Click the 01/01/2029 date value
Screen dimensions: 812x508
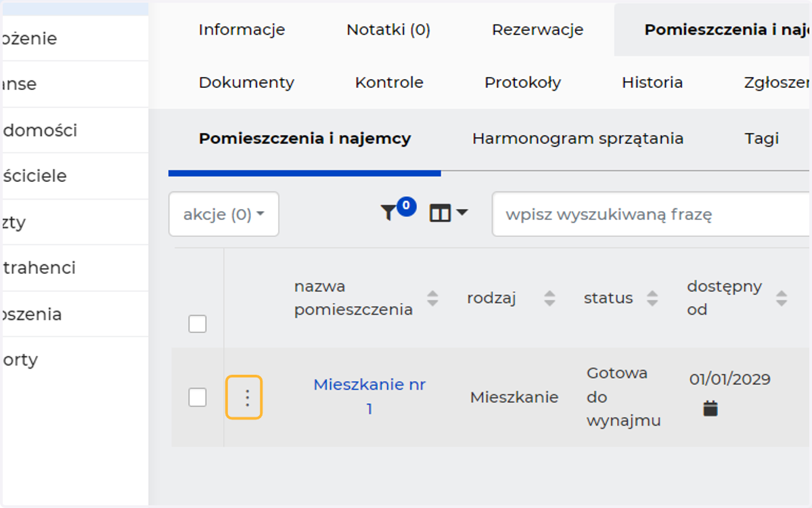729,379
